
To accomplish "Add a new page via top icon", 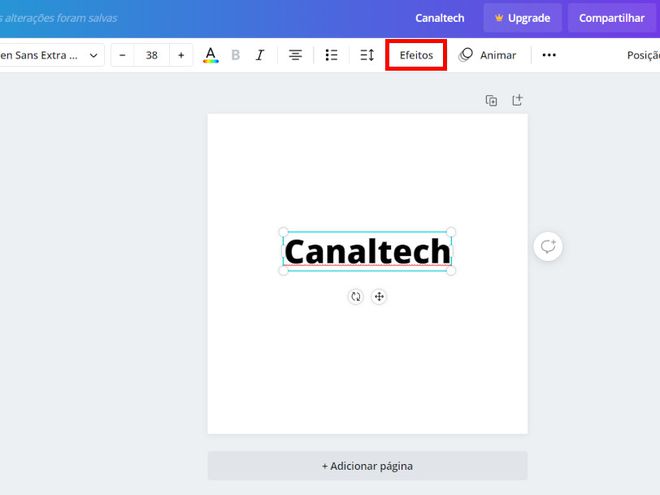I will (517, 100).
